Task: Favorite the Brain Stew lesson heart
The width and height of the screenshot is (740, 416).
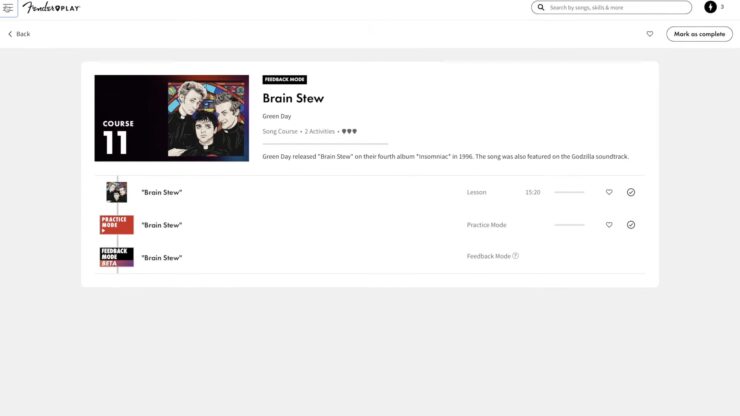Action: click(609, 192)
